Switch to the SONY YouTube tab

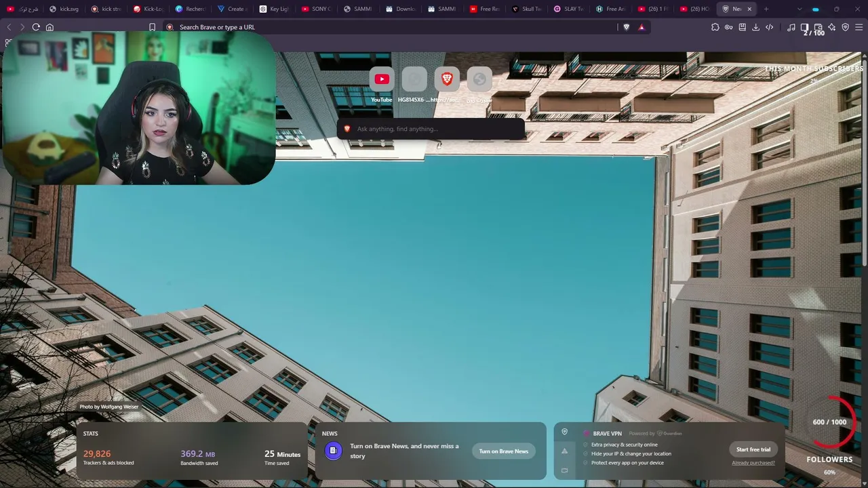pos(316,9)
